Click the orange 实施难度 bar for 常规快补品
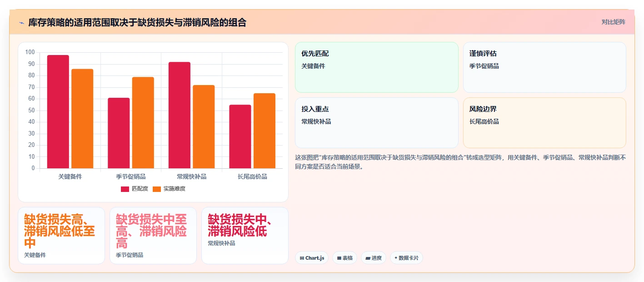Viewport: 644px width, 282px height. coord(204,127)
